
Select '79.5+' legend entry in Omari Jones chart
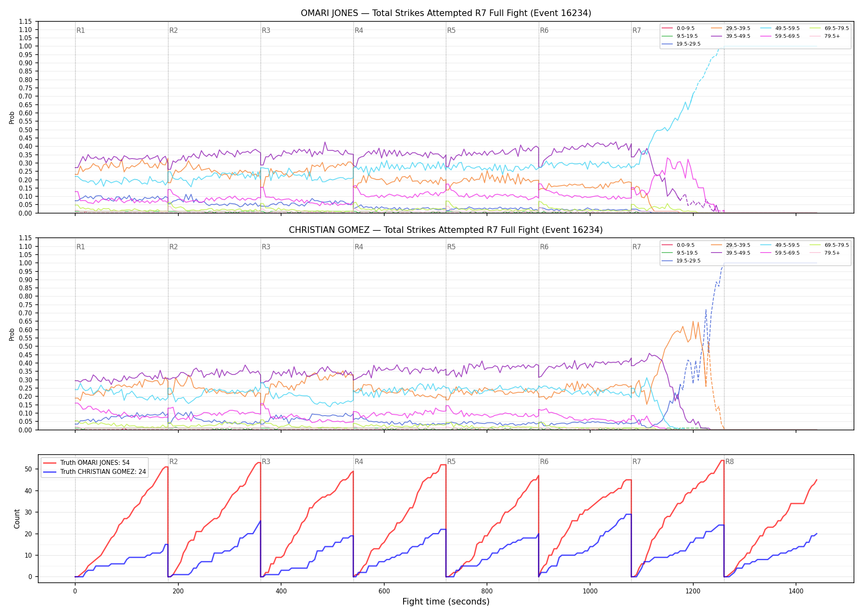825,36
